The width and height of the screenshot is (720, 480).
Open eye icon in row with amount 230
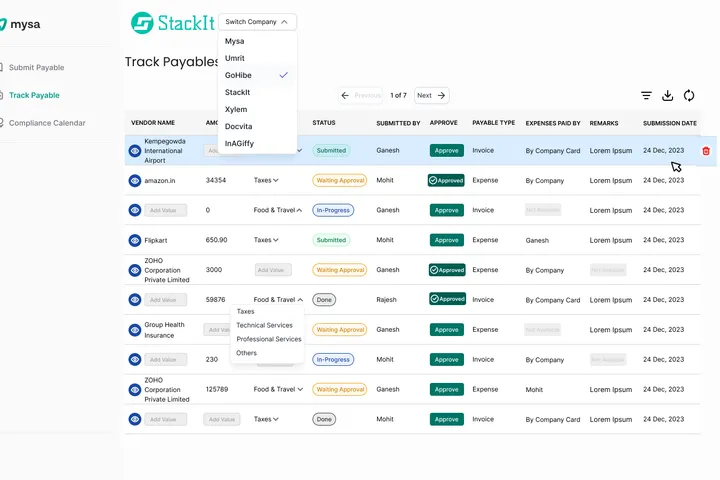(x=135, y=360)
